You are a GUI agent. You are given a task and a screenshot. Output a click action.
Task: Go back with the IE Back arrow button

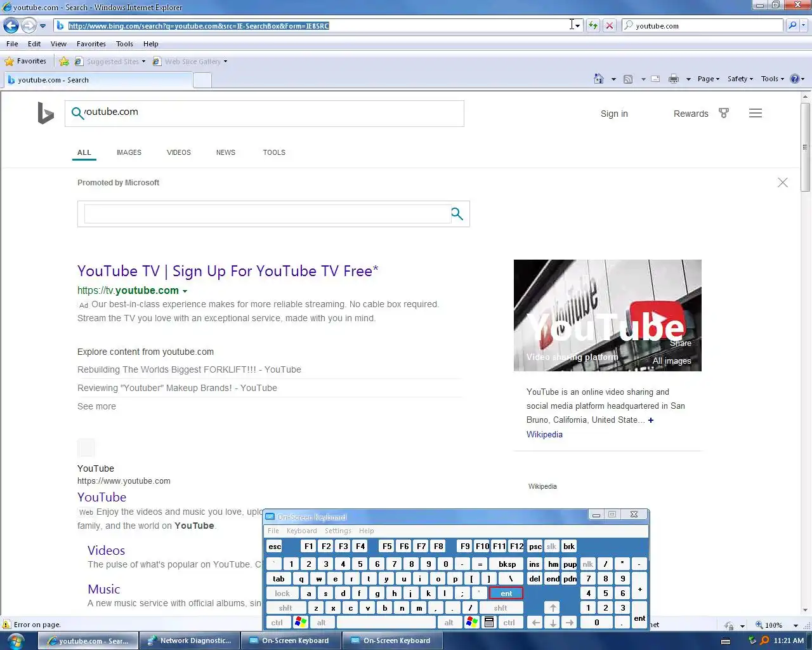(11, 26)
